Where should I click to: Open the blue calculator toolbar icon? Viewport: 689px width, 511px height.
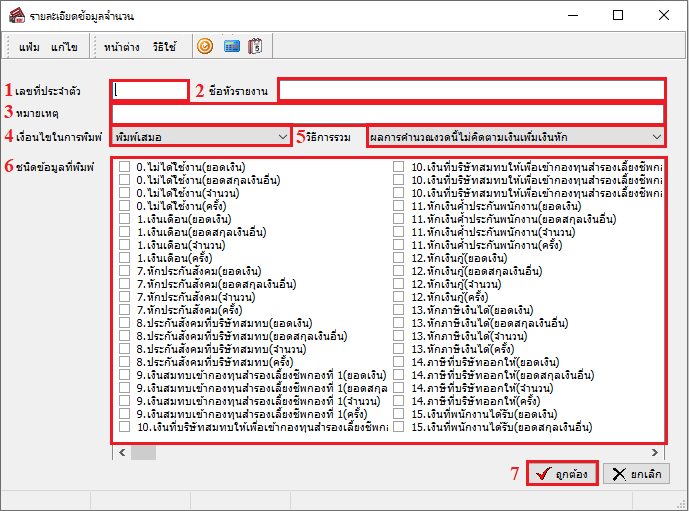[231, 46]
